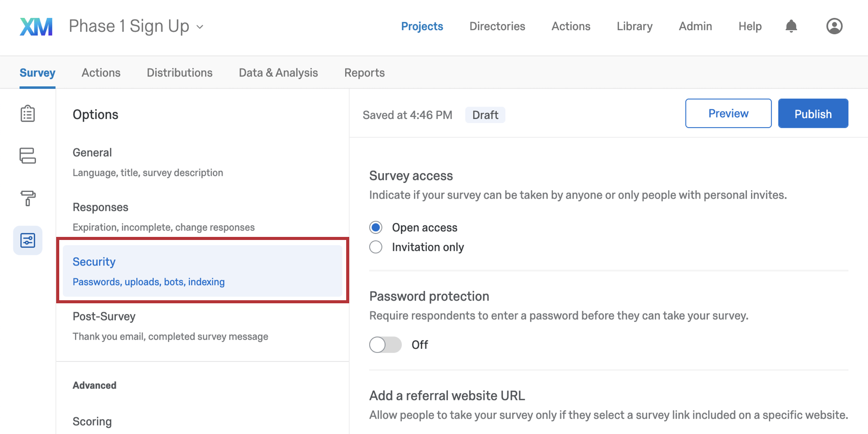Click the Password protection heading
Screen dimensions: 868x434
(x=429, y=296)
